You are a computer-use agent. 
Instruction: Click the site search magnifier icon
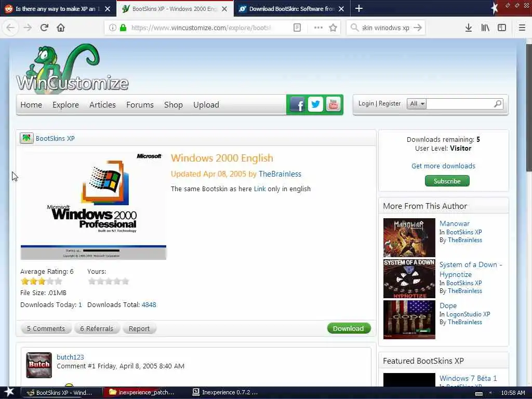498,104
